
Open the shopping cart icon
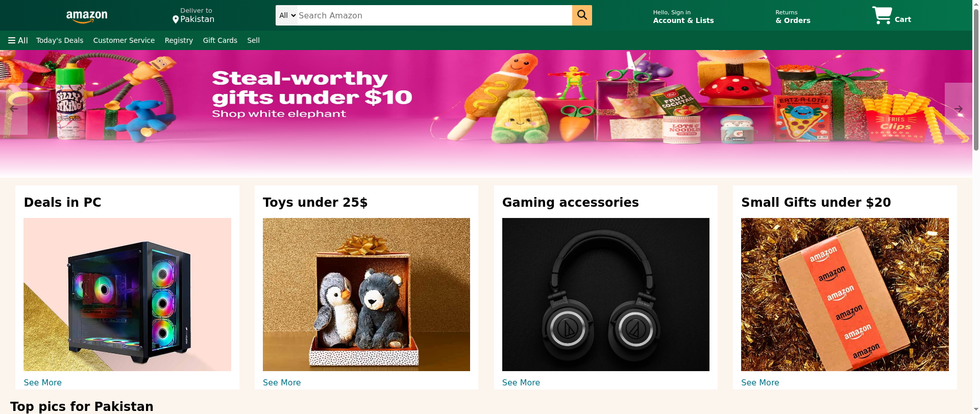(x=882, y=15)
